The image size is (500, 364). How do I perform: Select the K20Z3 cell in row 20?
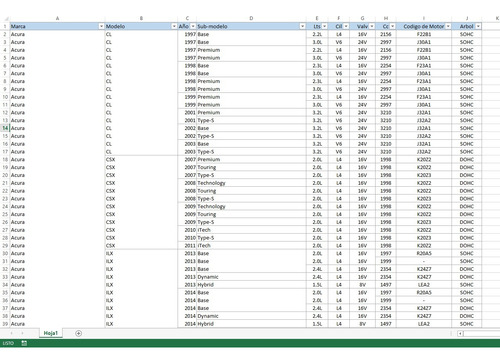coord(424,175)
